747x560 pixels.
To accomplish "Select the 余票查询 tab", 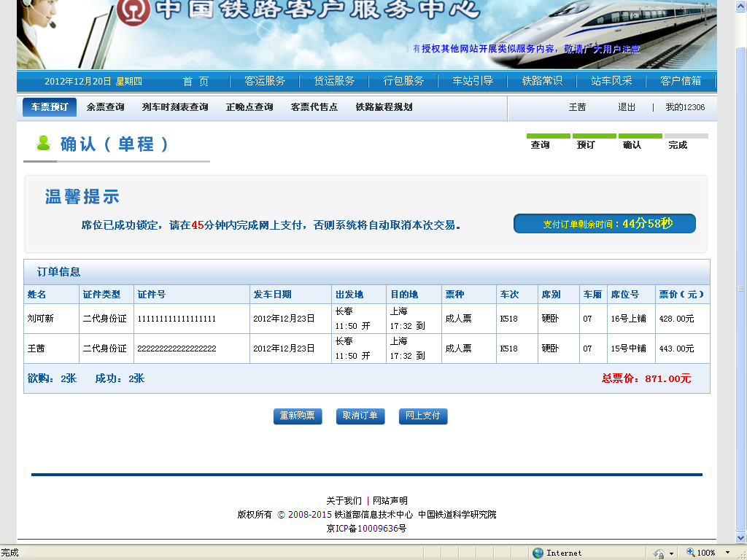I will (x=105, y=107).
